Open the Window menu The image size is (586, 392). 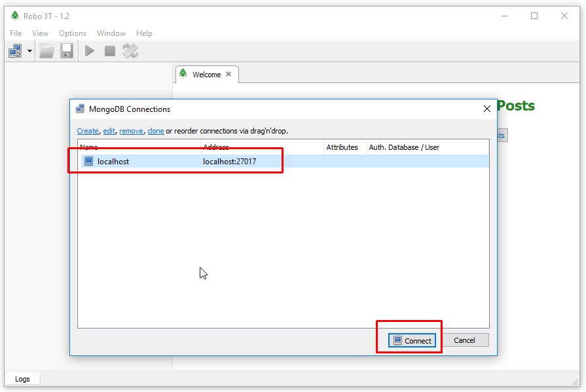pos(111,33)
